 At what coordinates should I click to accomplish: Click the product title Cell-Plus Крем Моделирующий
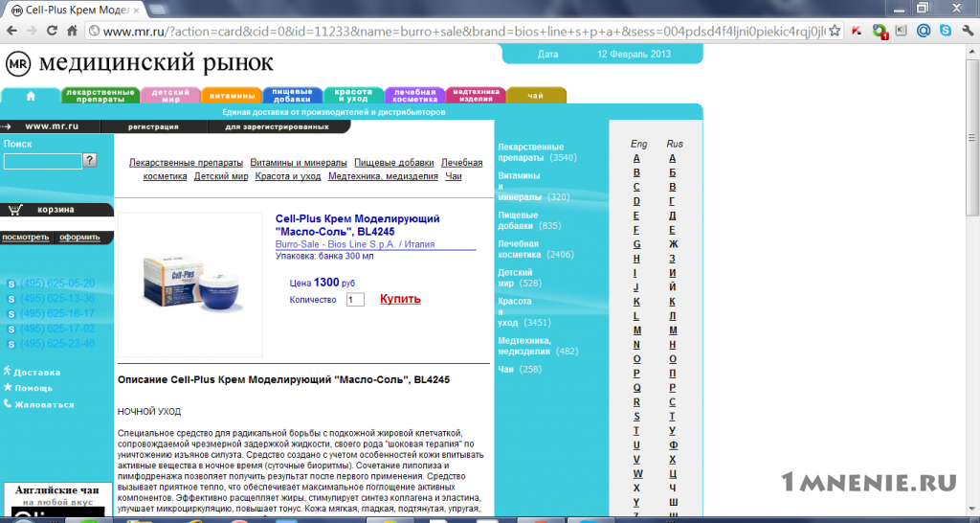pos(358,224)
